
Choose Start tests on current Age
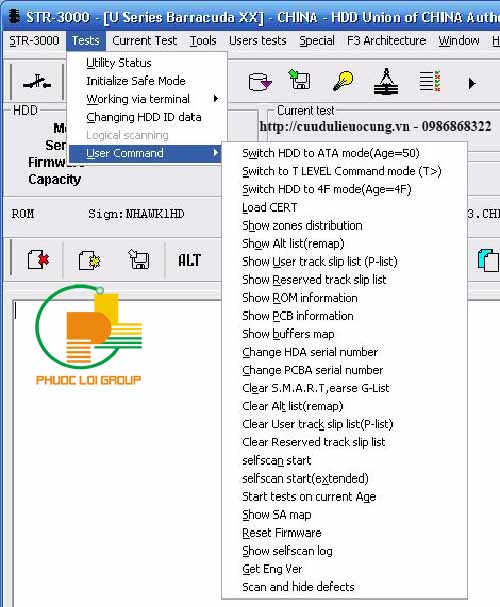tap(344, 497)
